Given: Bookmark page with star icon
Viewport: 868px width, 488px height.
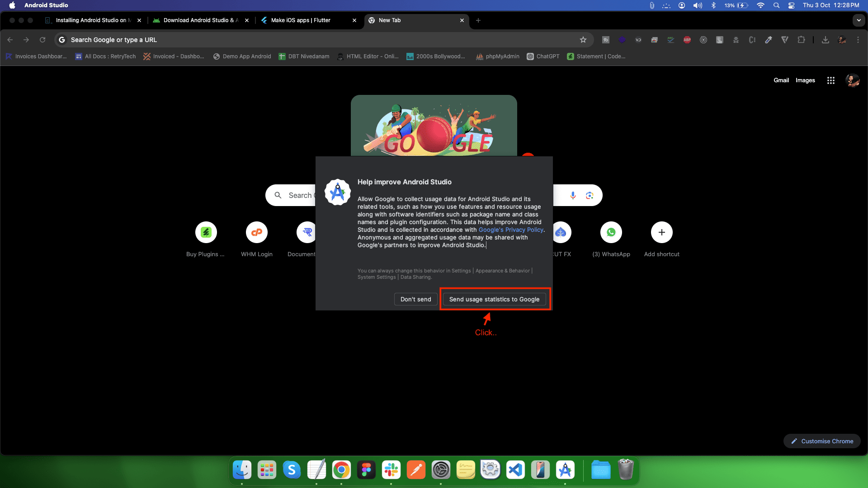Looking at the screenshot, I should pyautogui.click(x=583, y=40).
